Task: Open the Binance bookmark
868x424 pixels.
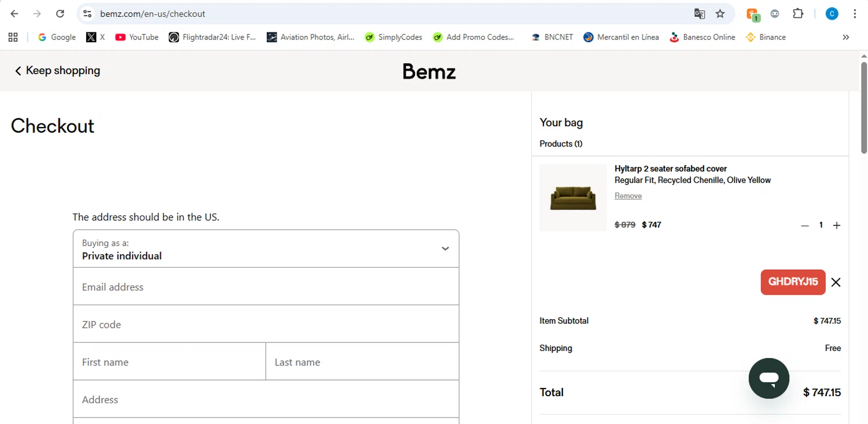Action: [766, 37]
